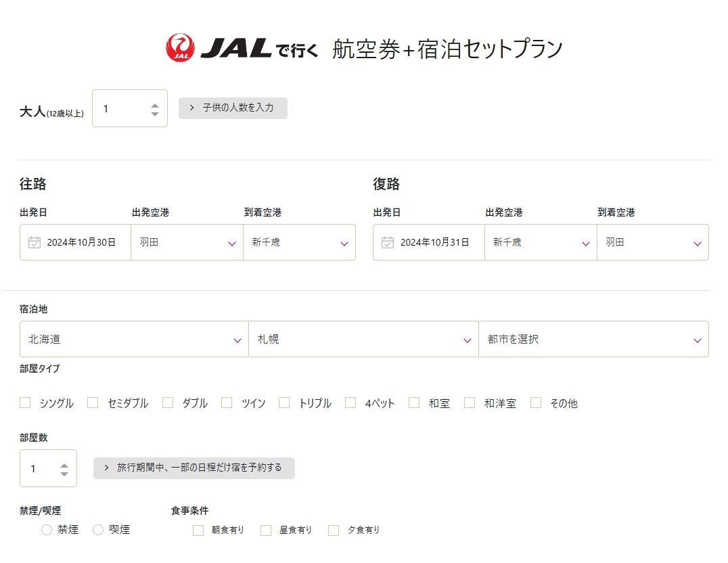Check the ツイン room type
This screenshot has height=563, width=728.
[x=227, y=403]
